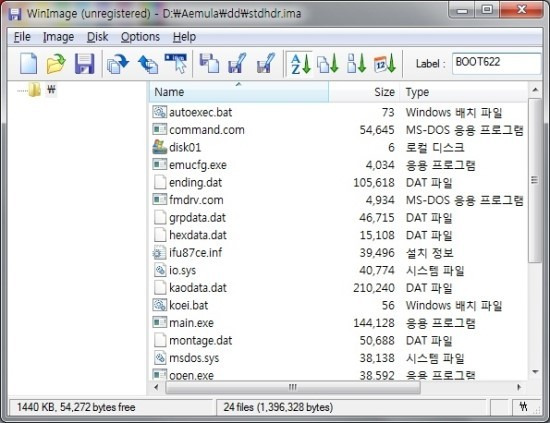The width and height of the screenshot is (550, 423).
Task: Sort files by type icon
Action: 328,64
